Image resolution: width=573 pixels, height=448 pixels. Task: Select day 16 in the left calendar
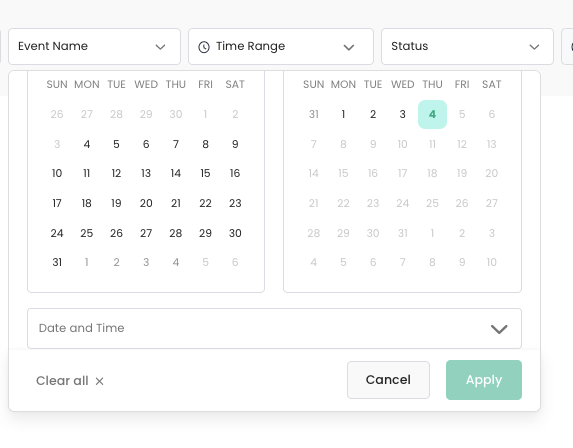(x=235, y=173)
